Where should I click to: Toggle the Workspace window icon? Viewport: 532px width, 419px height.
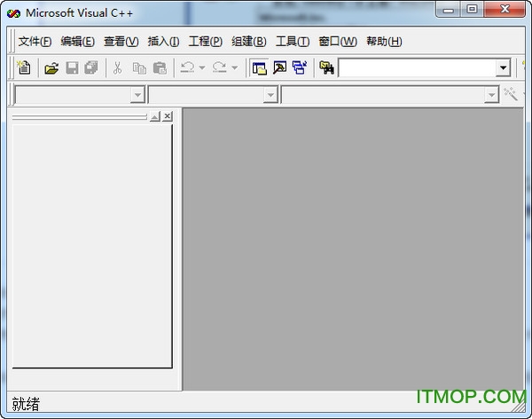point(260,67)
